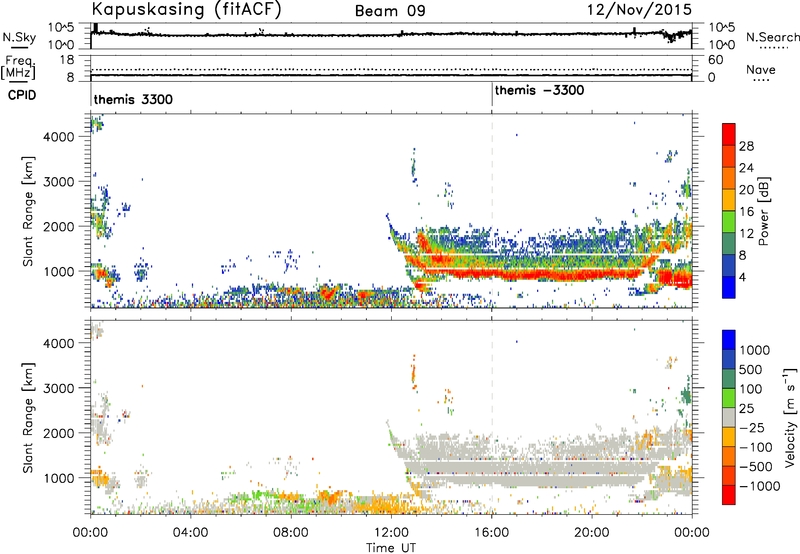Click the "60" Nave axis tick
This screenshot has width=800, height=554.
click(715, 60)
